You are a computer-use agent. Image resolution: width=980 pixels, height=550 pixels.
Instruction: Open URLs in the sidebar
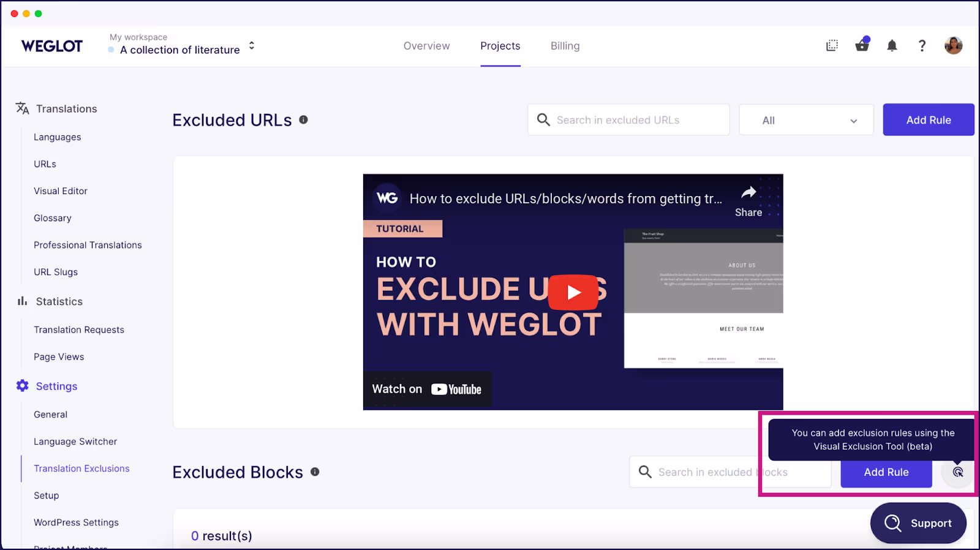click(x=45, y=164)
